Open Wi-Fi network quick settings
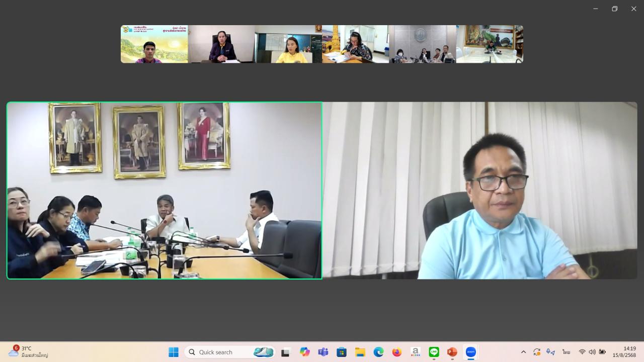The height and width of the screenshot is (362, 644). click(582, 352)
